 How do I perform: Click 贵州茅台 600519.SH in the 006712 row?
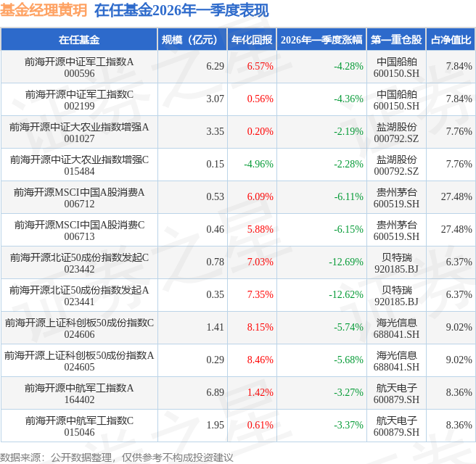pyautogui.click(x=396, y=198)
